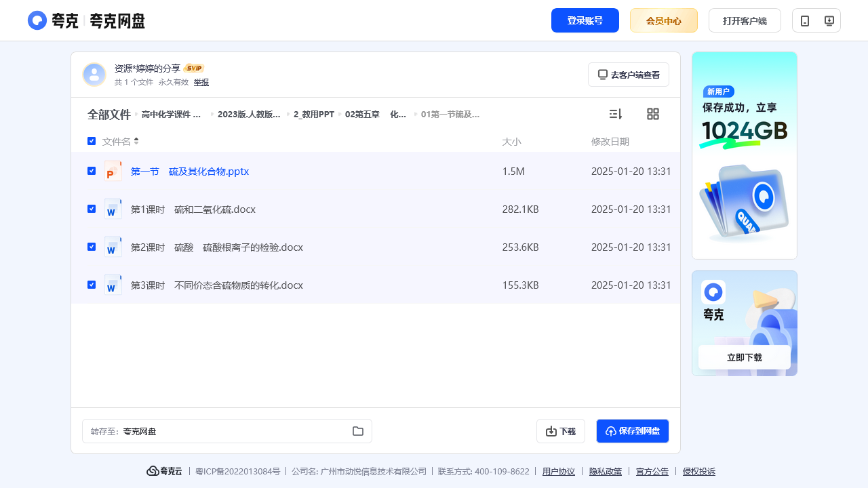
Task: Navigate to 02第五章 breadcrumb
Action: (376, 115)
